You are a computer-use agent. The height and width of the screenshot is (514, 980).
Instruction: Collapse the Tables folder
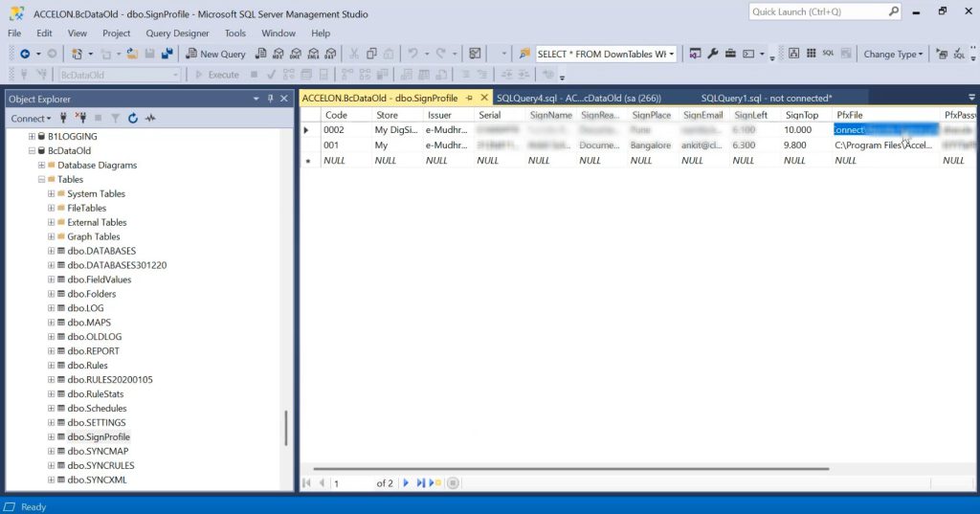click(42, 179)
